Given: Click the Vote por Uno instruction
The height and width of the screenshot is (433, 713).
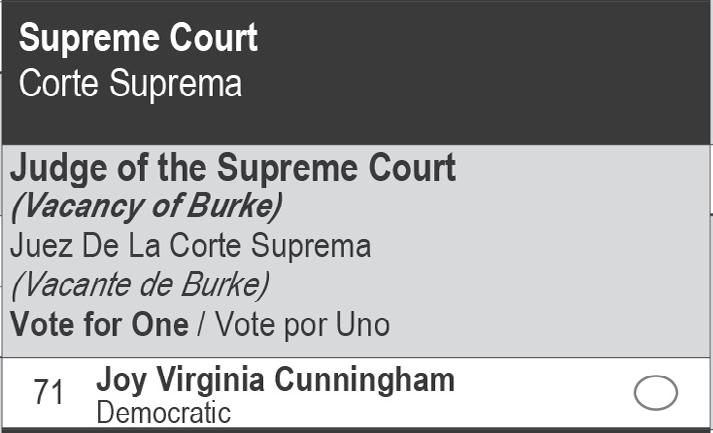Looking at the screenshot, I should [303, 325].
